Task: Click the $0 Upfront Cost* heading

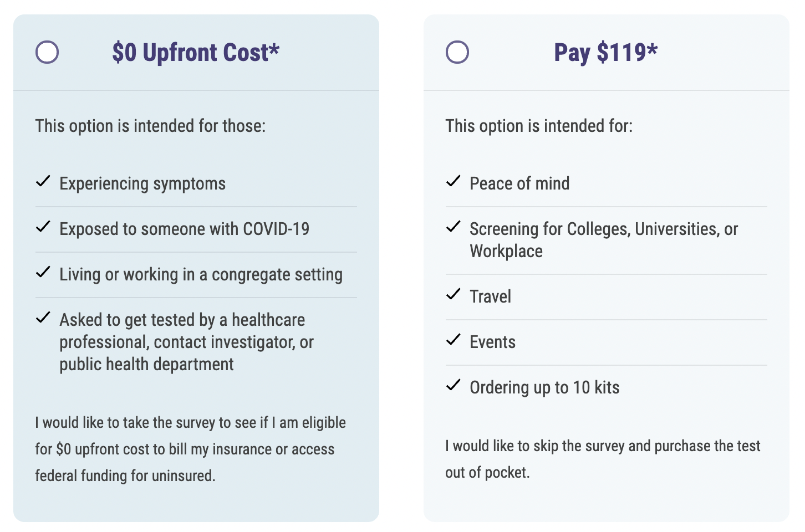Action: tap(196, 53)
